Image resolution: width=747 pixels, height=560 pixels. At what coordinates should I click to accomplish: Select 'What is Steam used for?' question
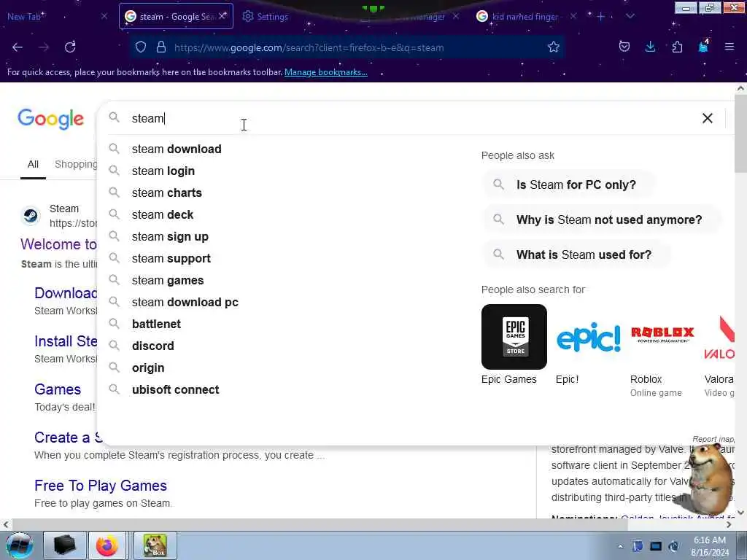coord(577,254)
